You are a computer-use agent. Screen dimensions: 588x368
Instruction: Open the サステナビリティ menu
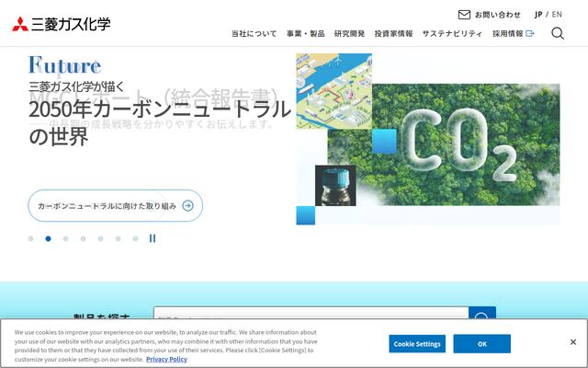[452, 34]
